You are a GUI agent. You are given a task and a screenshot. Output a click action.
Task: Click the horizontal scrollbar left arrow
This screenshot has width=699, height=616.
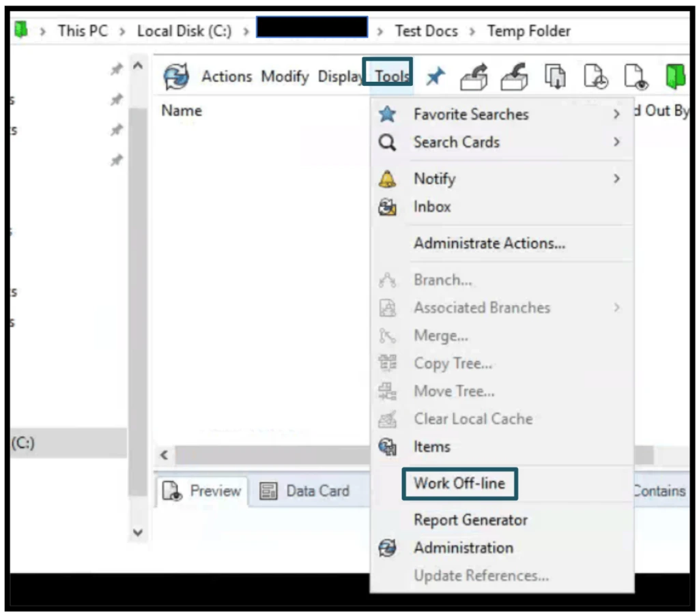point(165,455)
